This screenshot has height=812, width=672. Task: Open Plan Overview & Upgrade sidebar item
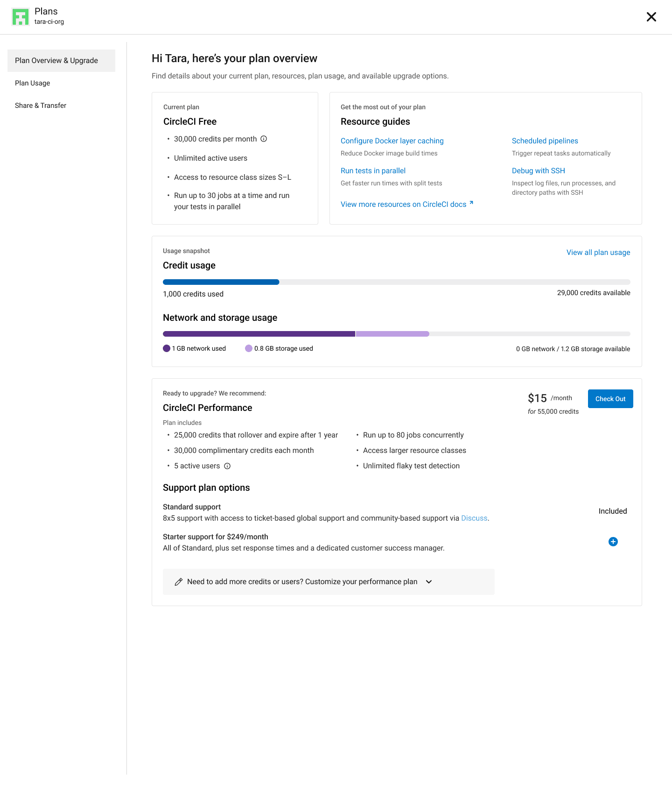[x=56, y=61]
